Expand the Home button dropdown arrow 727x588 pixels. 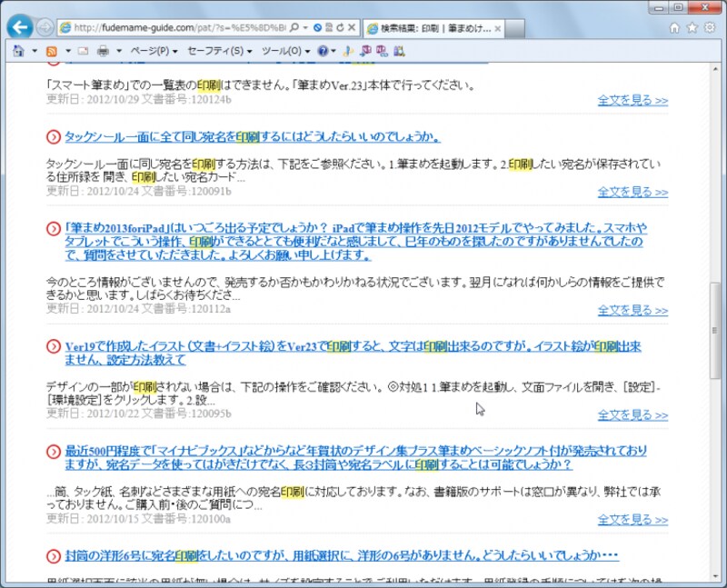(33, 51)
